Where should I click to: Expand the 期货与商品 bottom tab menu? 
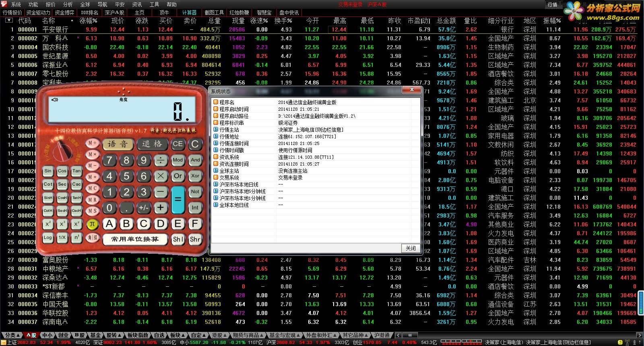tap(248, 335)
